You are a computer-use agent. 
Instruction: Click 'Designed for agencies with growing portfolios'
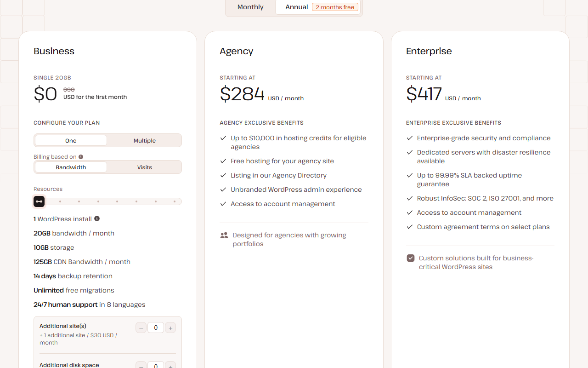pyautogui.click(x=289, y=240)
